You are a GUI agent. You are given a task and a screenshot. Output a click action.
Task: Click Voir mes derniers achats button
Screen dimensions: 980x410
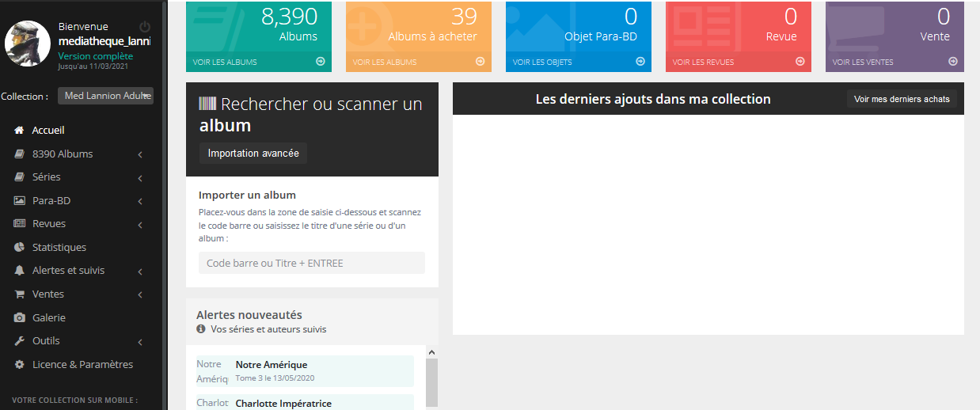point(902,99)
